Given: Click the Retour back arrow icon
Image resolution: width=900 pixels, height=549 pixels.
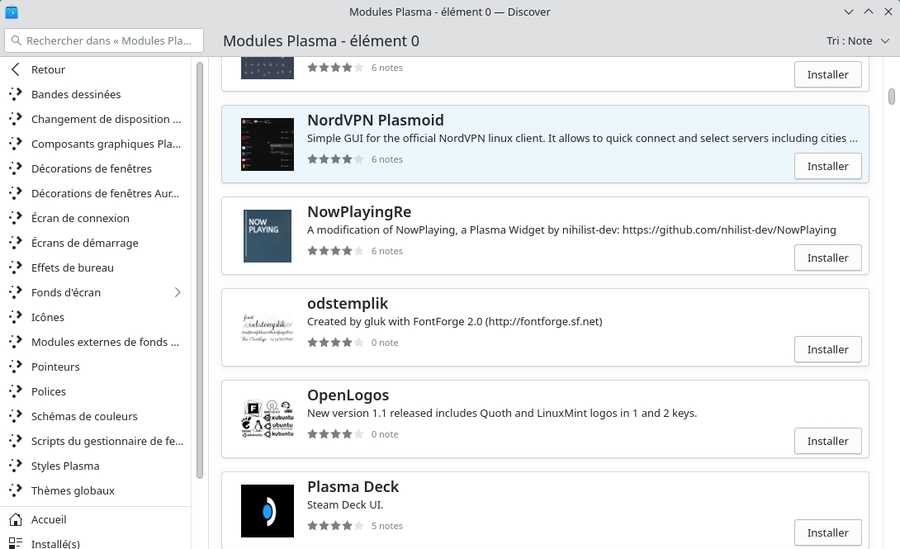Looking at the screenshot, I should click(15, 70).
